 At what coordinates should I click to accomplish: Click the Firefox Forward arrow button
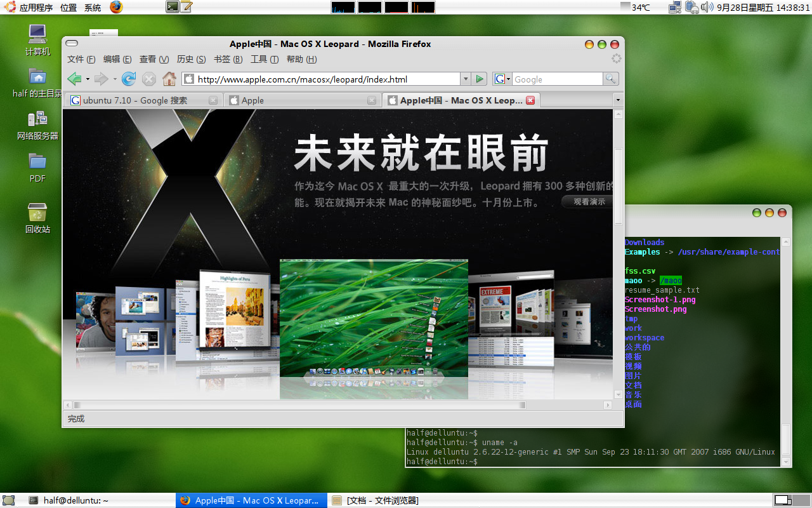[101, 79]
